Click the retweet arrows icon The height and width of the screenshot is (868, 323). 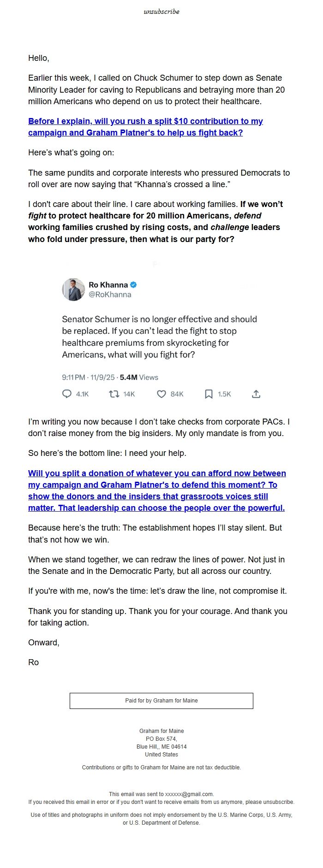pyautogui.click(x=114, y=394)
